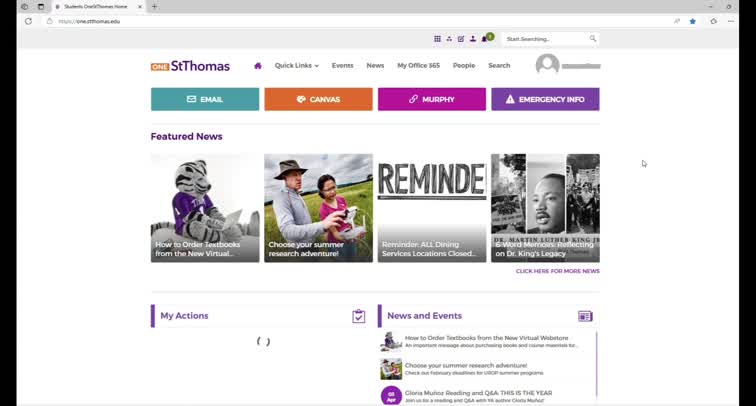Click the magnifier icon in search box

592,39
